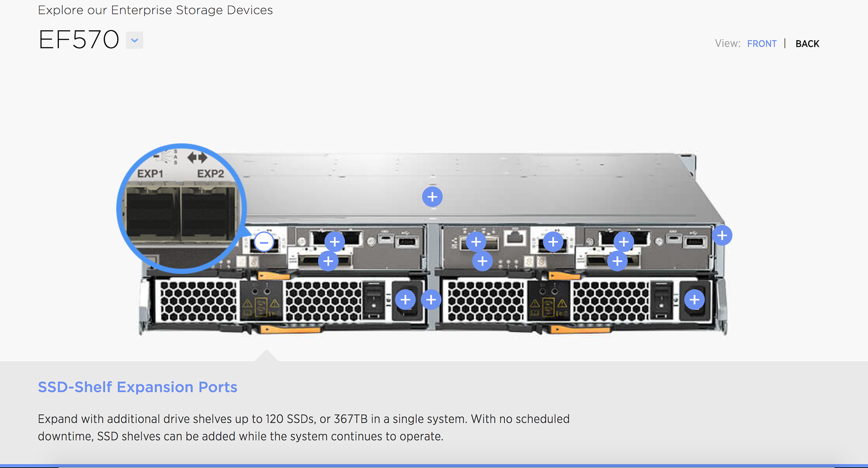Open the plus hotspot on left controller's upper host port
The width and height of the screenshot is (868, 468).
tap(335, 242)
